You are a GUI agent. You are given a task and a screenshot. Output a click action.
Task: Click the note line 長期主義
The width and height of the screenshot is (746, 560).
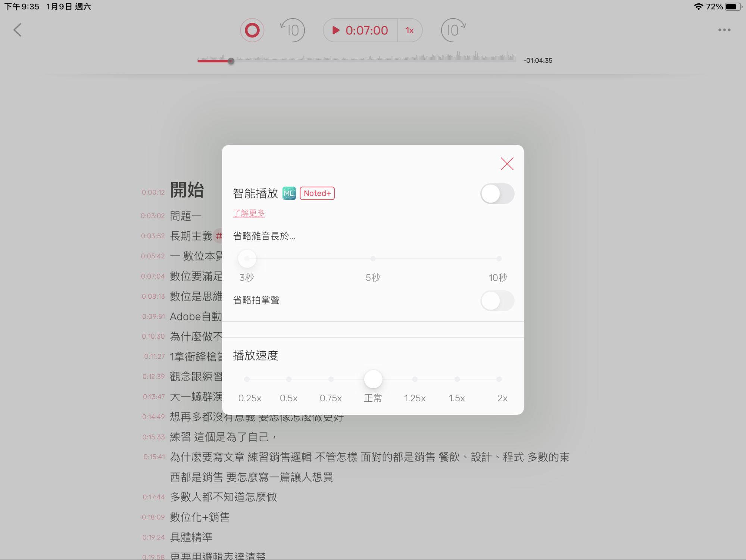point(191,236)
